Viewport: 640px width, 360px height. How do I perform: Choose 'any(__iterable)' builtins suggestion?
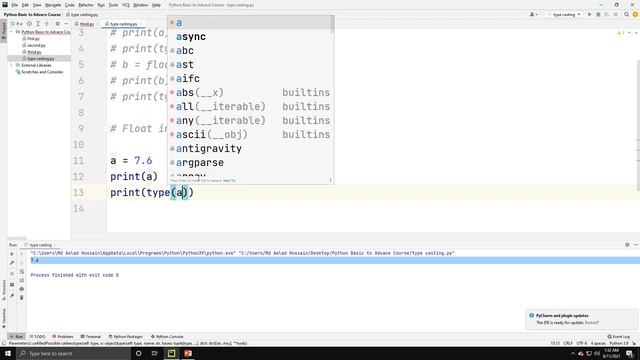pos(250,120)
